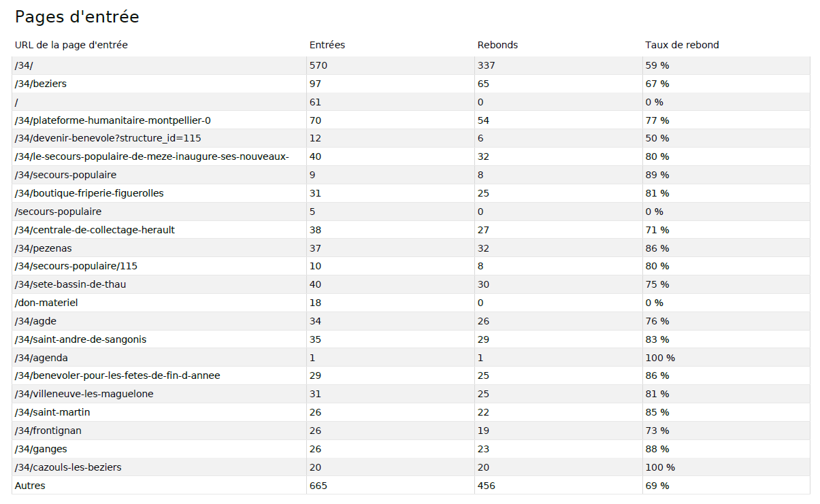Select the /34/pezenas row
Screen dimensions: 820x504
click(43, 248)
